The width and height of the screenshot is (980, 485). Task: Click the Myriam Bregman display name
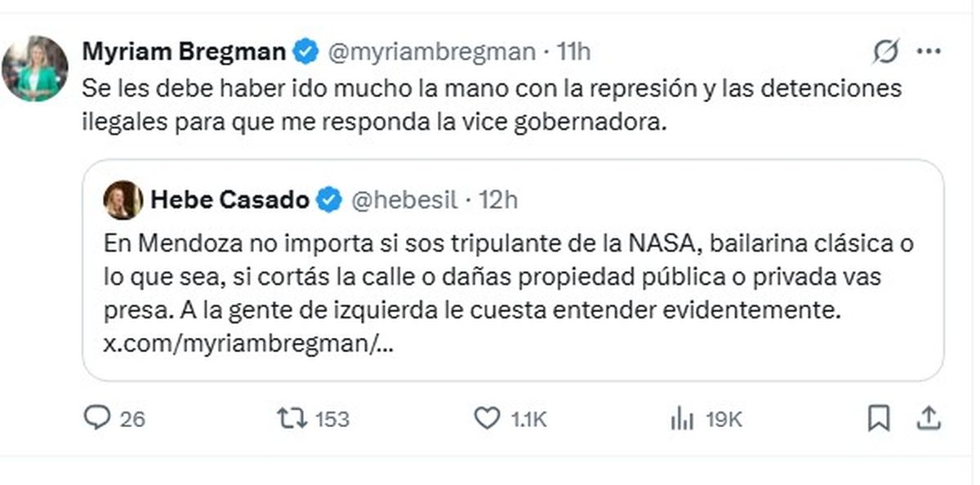click(184, 52)
